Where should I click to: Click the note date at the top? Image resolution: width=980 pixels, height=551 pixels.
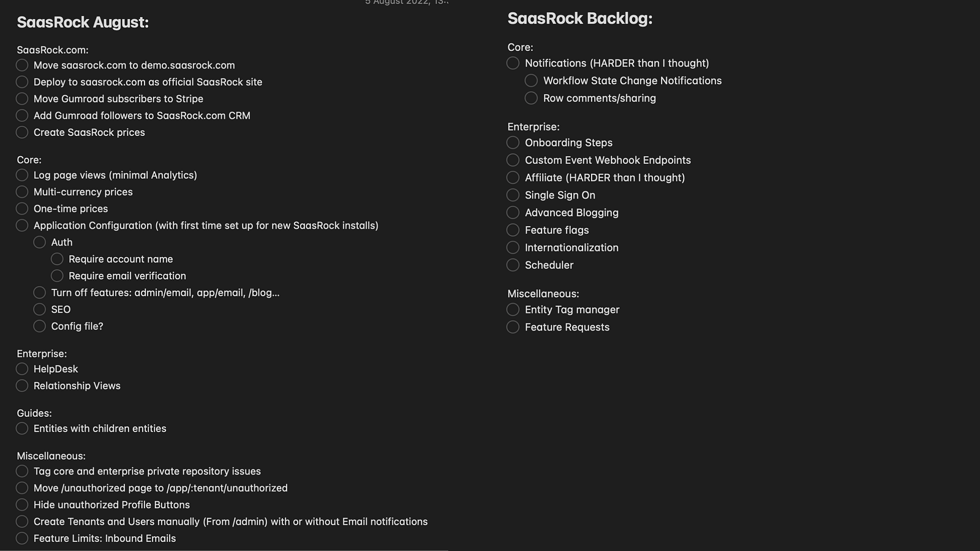point(406,2)
